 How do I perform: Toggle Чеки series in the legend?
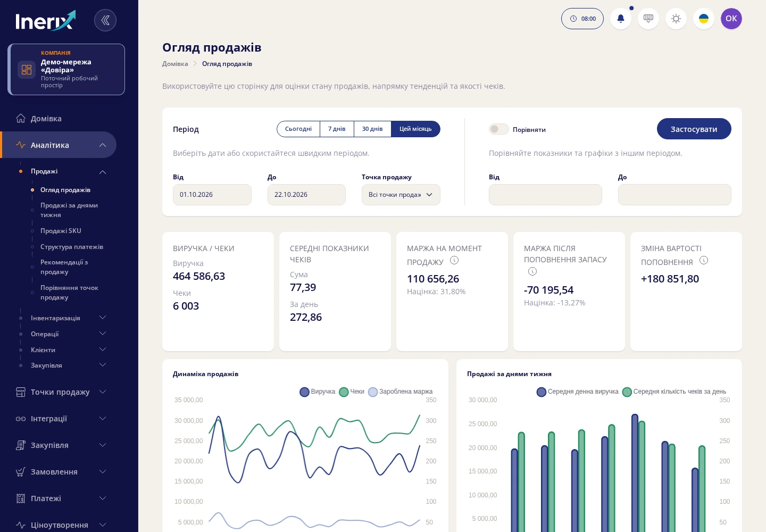click(x=352, y=392)
